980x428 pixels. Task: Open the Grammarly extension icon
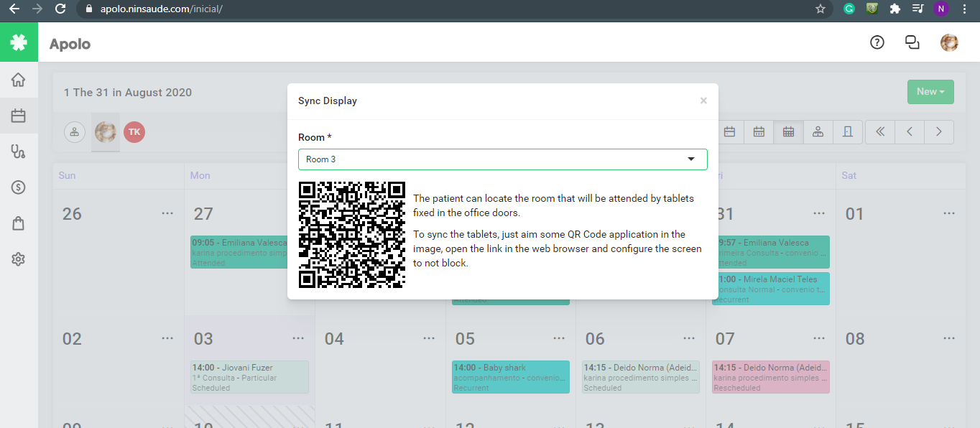pos(849,9)
